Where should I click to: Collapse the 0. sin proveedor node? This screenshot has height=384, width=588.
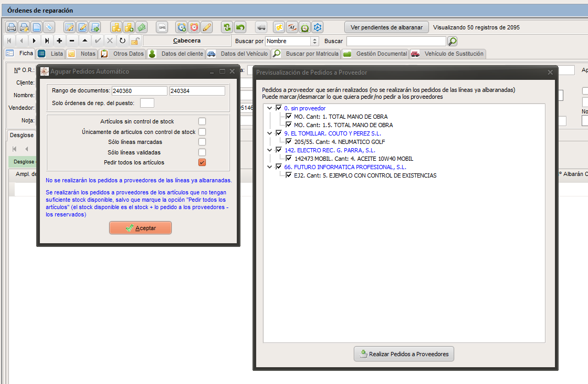[270, 108]
